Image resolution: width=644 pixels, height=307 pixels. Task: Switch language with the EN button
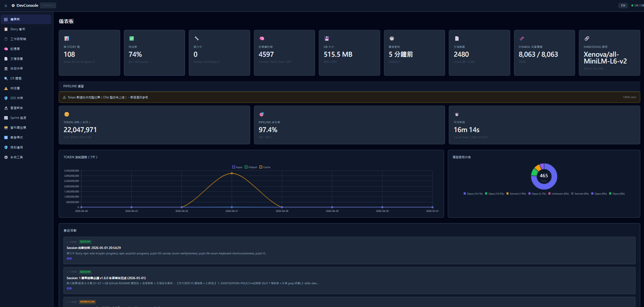coord(623,5)
